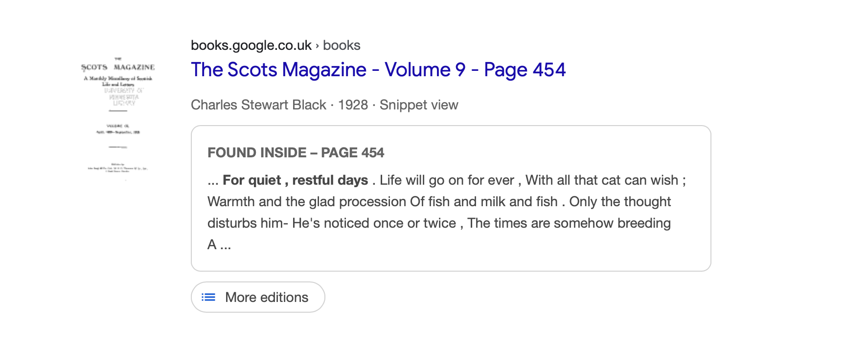Viewport: 868px width, 343px height.
Task: Click bolded phrase "For quiet, restful days"
Action: pos(295,180)
